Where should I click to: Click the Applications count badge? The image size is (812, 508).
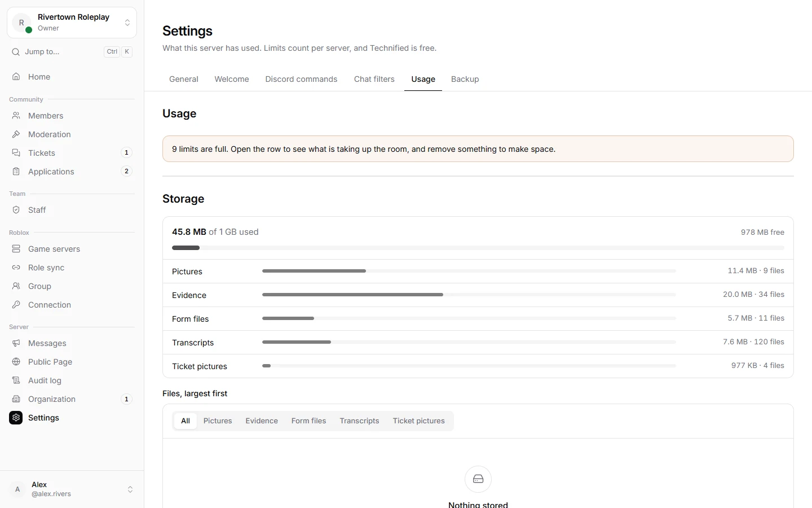(126, 171)
